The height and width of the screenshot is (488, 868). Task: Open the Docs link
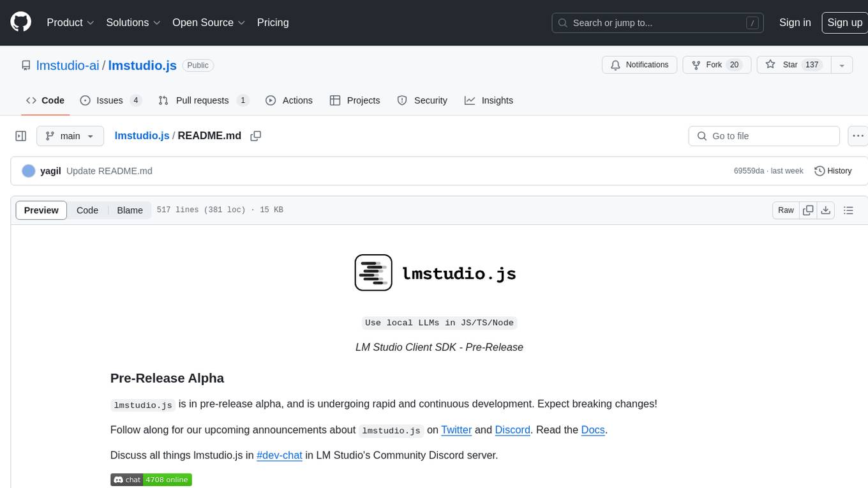(x=593, y=430)
